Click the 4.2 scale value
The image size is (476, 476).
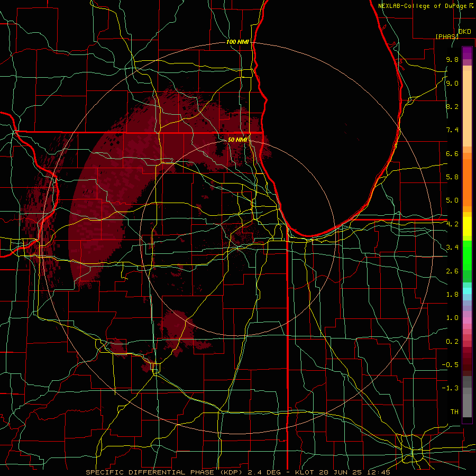452,224
